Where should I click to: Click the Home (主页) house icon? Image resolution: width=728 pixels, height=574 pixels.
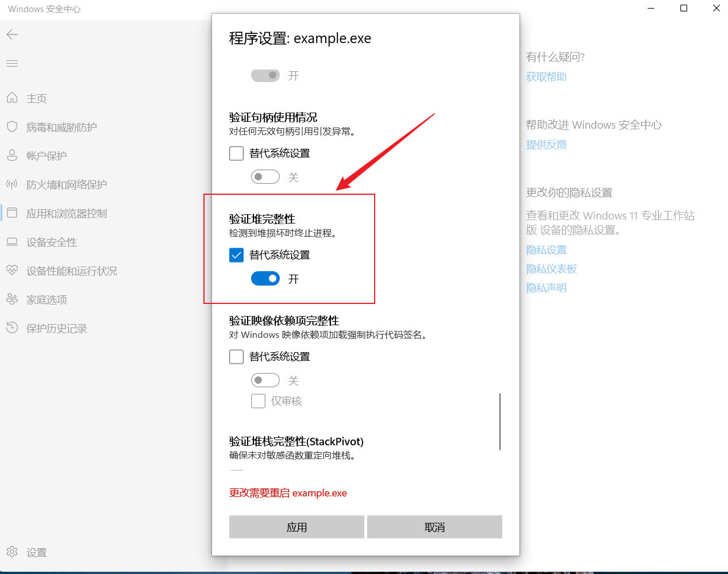click(x=12, y=98)
